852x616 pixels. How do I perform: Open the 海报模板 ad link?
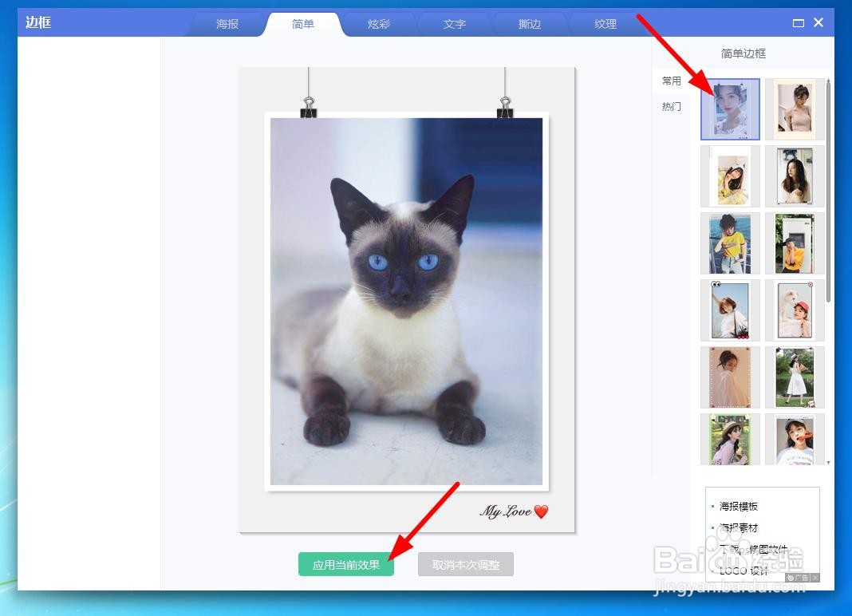(739, 506)
